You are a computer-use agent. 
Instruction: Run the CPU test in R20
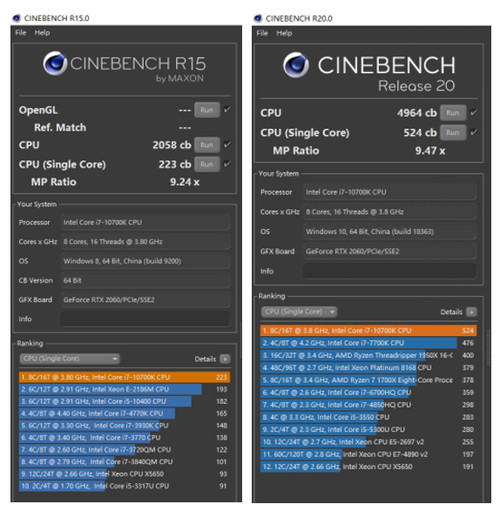point(453,113)
